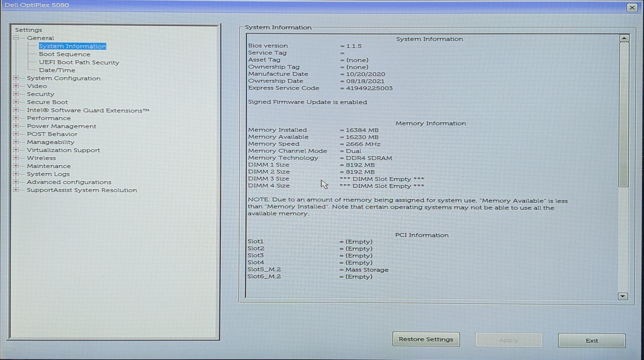The height and width of the screenshot is (360, 644).
Task: Select Virtualization Support category label
Action: [63, 150]
